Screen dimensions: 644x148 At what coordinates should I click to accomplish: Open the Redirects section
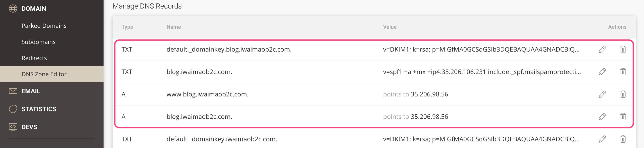[34, 58]
